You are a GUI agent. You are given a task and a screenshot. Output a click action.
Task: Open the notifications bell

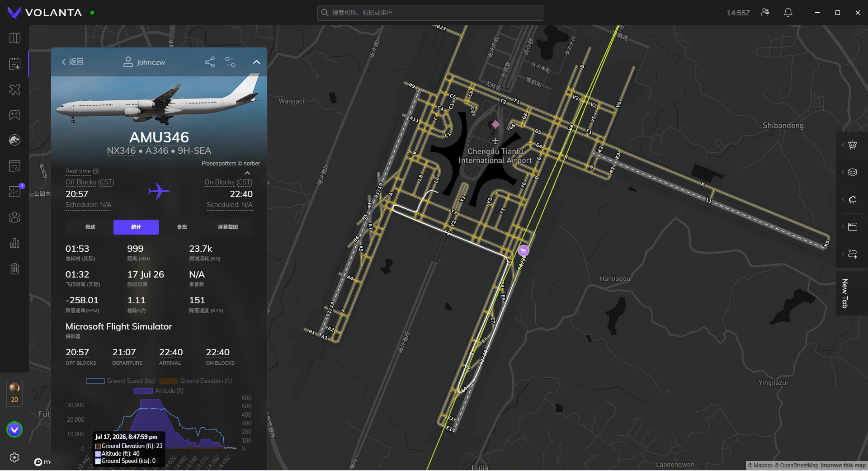tap(788, 13)
